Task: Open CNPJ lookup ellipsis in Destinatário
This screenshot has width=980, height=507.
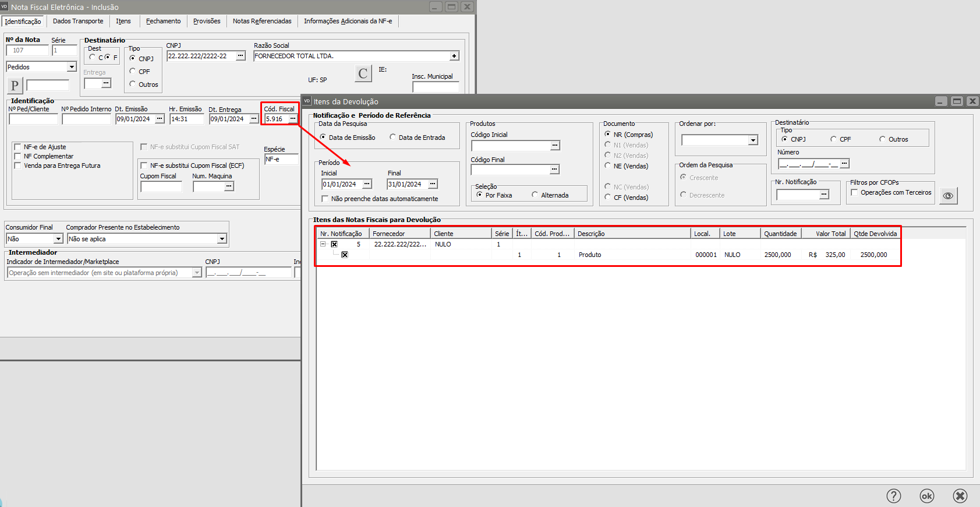Action: click(x=240, y=56)
